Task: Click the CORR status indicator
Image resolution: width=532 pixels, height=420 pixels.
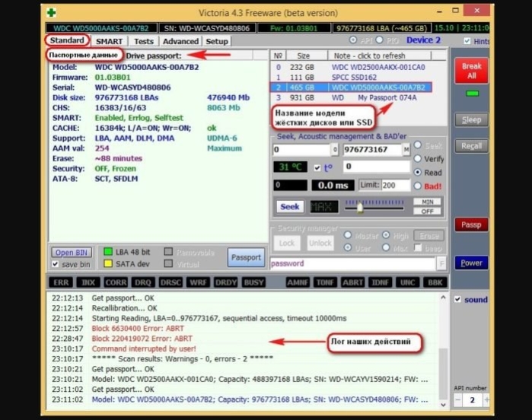Action: point(116,282)
